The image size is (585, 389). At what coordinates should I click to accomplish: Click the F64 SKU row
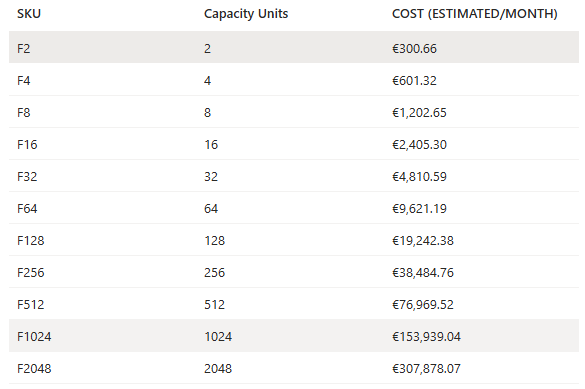pos(294,208)
